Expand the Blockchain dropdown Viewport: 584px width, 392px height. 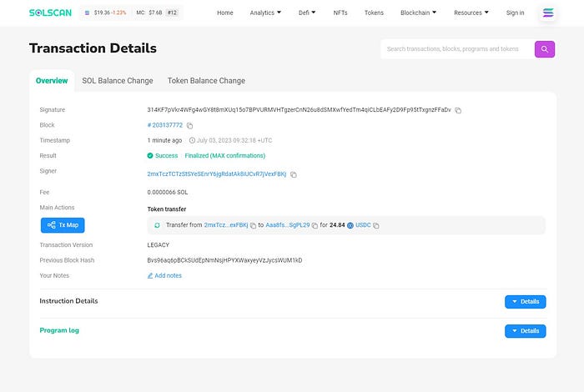click(x=418, y=13)
